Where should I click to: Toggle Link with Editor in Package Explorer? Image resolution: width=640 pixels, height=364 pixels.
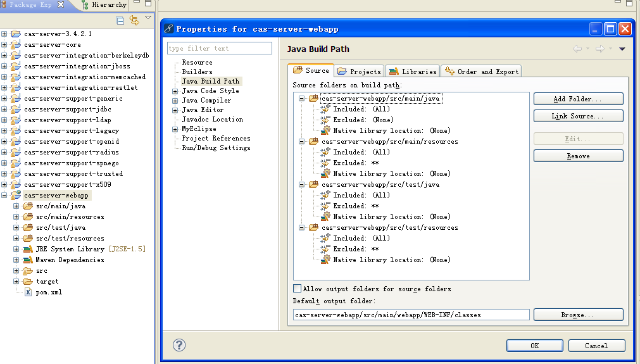134,20
